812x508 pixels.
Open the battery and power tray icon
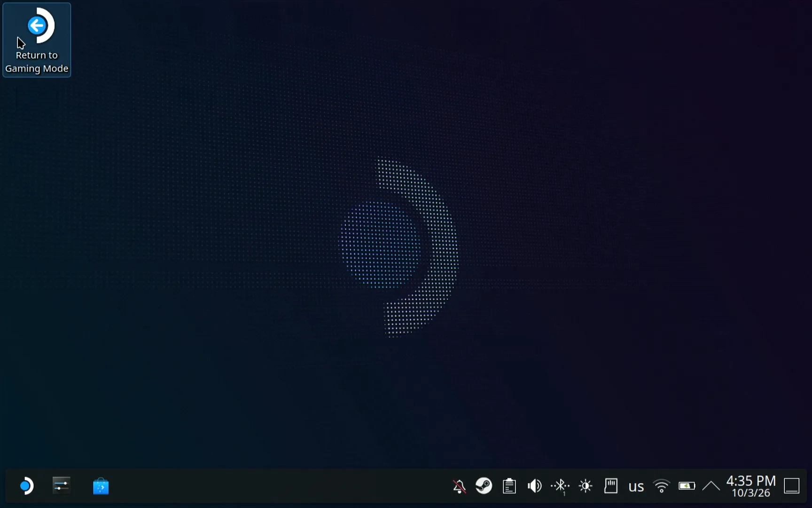tap(687, 486)
